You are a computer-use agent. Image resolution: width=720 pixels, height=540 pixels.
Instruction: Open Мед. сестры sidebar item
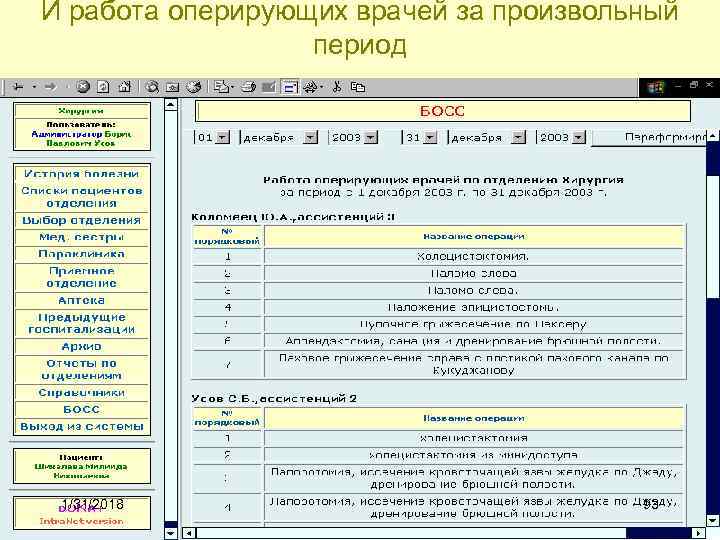(81, 237)
